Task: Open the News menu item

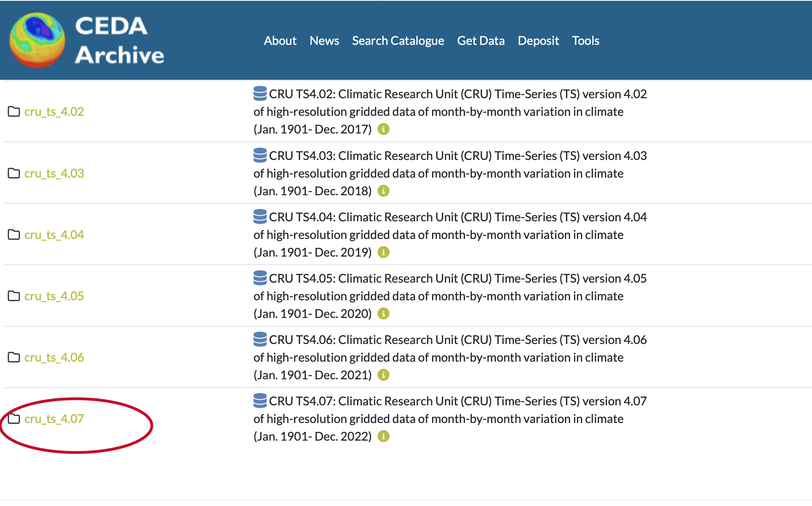Action: [324, 40]
